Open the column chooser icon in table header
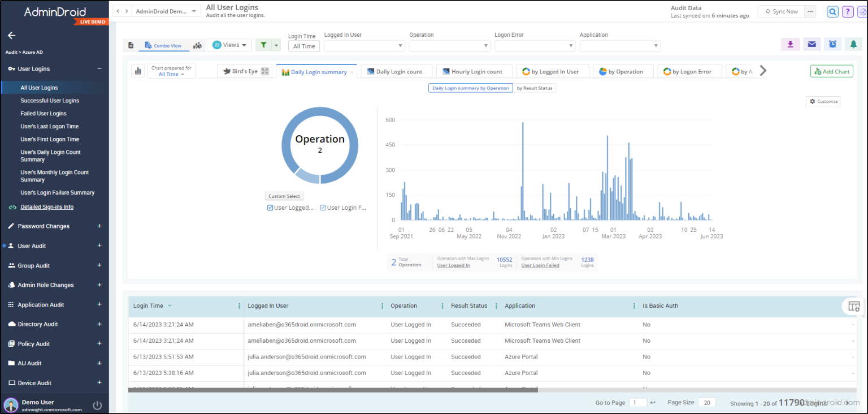 853,306
